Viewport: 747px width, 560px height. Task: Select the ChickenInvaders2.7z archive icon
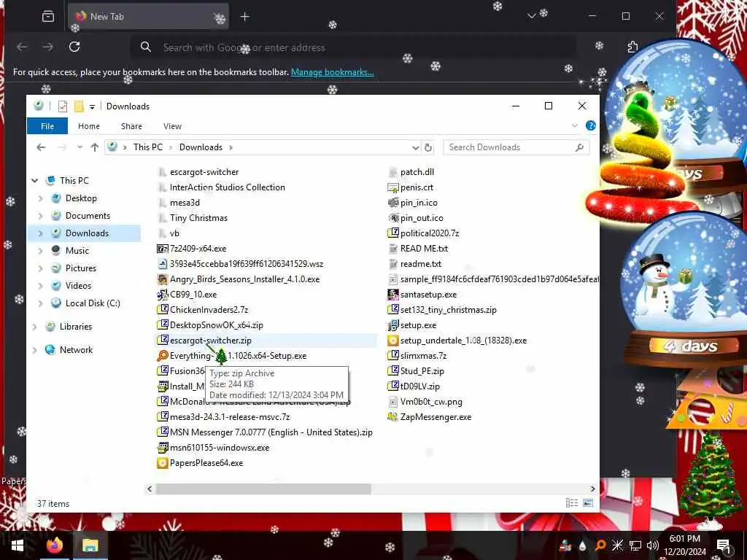pos(163,309)
